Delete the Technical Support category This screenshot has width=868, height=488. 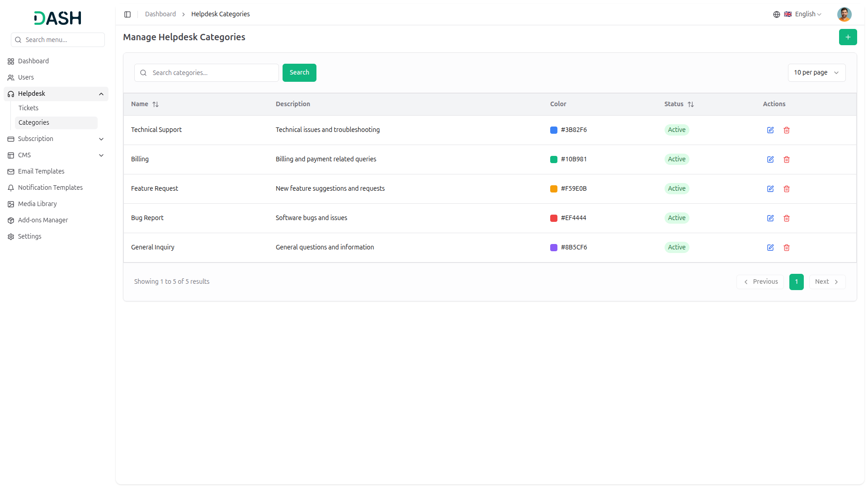click(x=787, y=130)
